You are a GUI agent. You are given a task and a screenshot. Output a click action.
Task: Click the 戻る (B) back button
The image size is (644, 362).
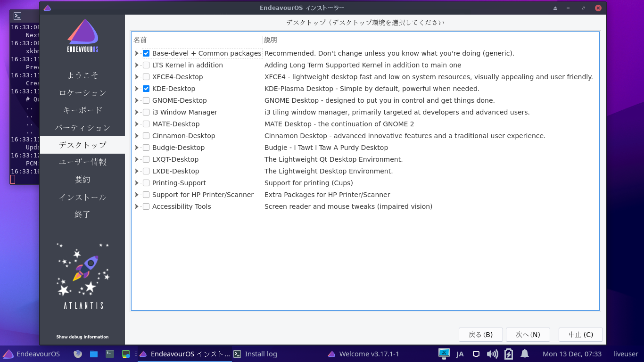tap(480, 335)
